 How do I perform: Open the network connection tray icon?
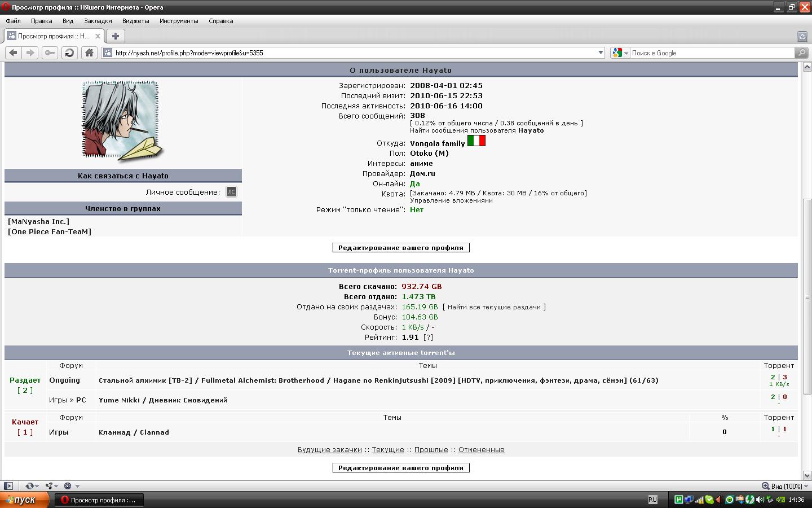[689, 500]
